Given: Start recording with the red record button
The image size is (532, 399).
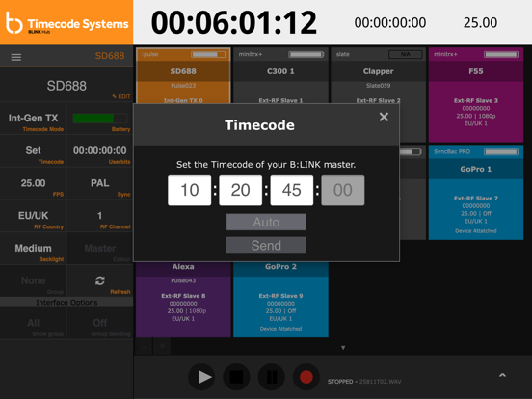Looking at the screenshot, I should (x=306, y=377).
